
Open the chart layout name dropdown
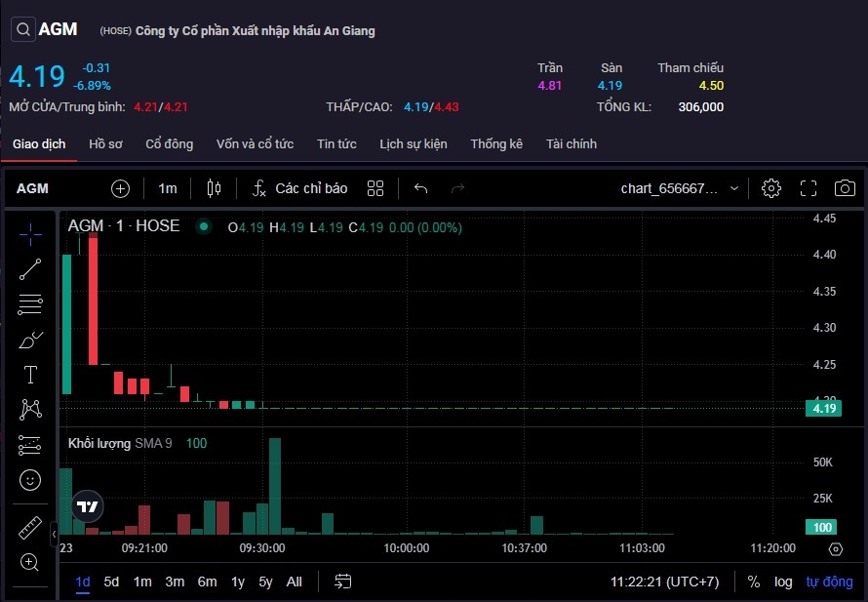pyautogui.click(x=680, y=188)
